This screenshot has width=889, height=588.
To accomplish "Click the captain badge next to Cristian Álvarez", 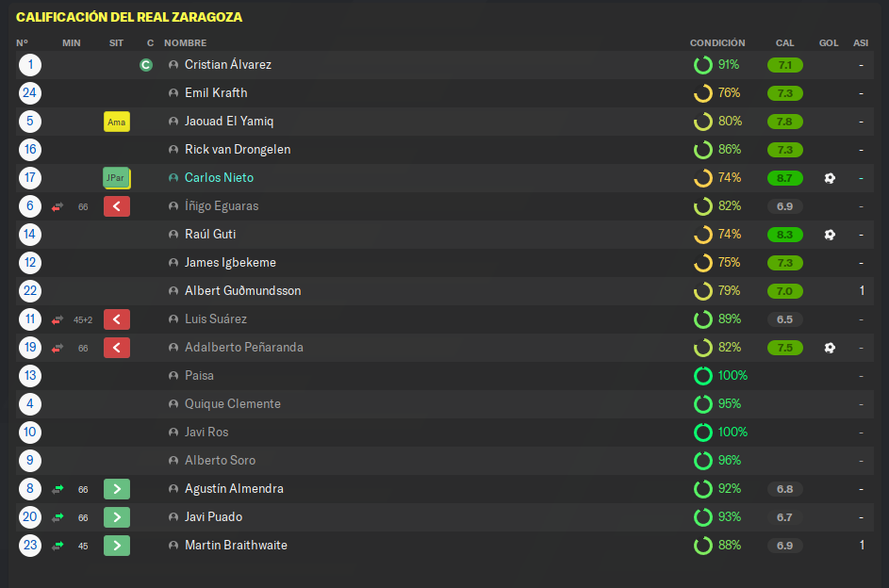I will 146,65.
